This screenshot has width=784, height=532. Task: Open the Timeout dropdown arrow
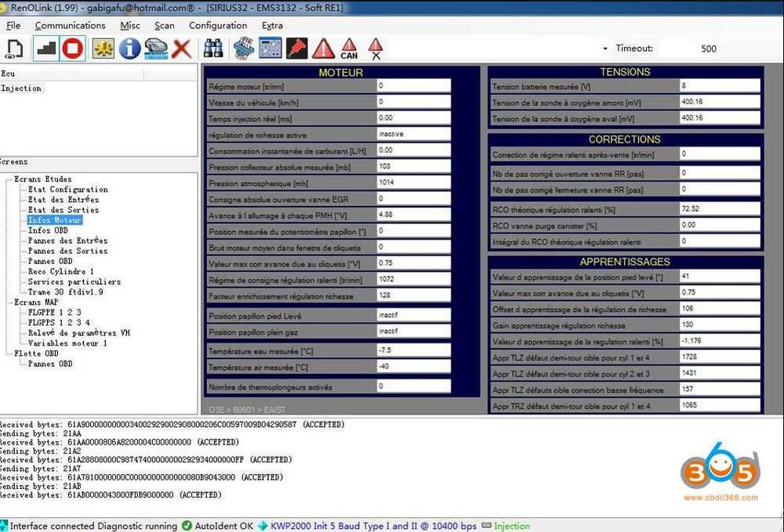pos(605,49)
